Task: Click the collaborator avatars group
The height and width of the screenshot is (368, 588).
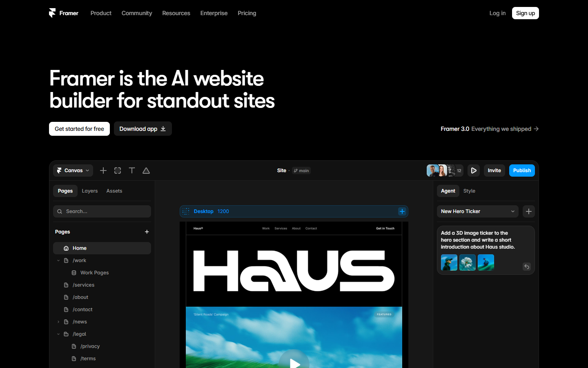Action: coord(445,171)
